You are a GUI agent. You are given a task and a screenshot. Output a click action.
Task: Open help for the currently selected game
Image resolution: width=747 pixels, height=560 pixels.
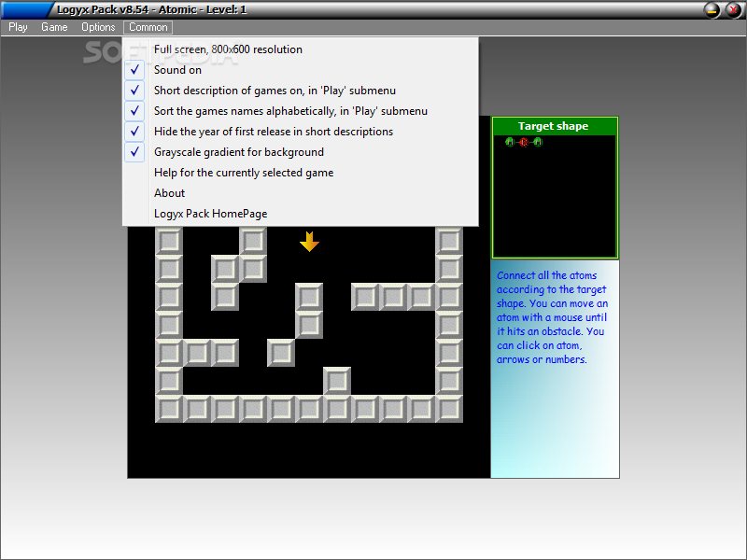coord(300,172)
